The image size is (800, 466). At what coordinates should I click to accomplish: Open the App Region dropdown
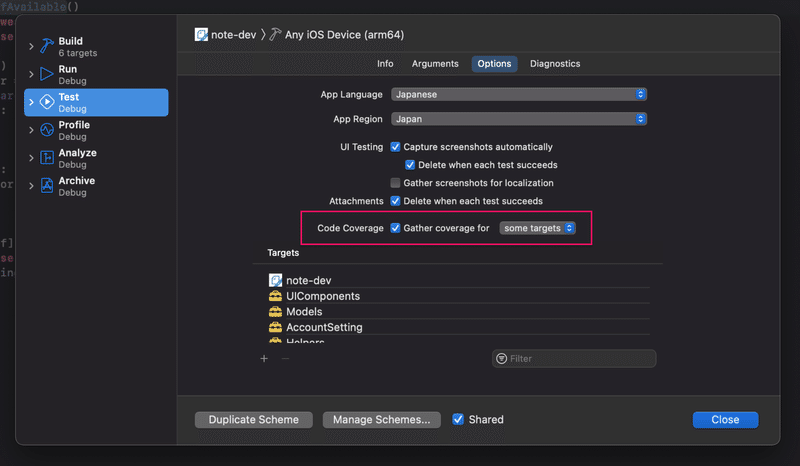coord(519,119)
